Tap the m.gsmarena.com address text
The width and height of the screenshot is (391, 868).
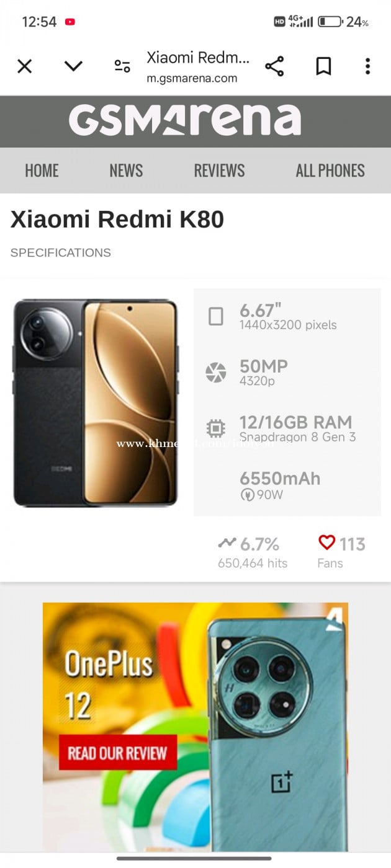pos(192,79)
